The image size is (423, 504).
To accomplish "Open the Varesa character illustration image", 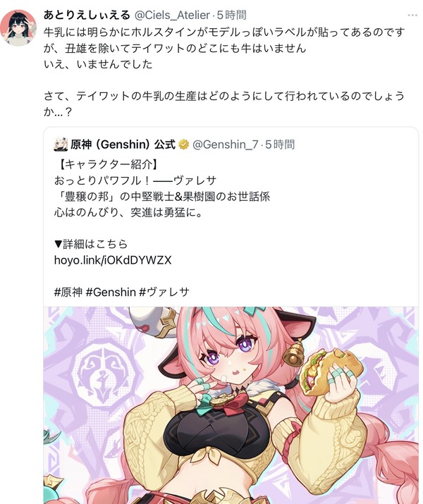I will point(231,405).
